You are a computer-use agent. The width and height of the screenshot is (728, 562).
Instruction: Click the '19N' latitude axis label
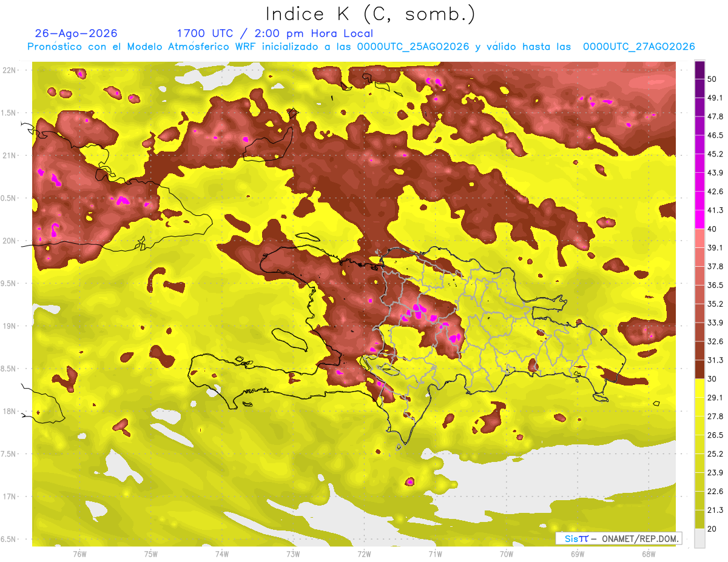10,326
